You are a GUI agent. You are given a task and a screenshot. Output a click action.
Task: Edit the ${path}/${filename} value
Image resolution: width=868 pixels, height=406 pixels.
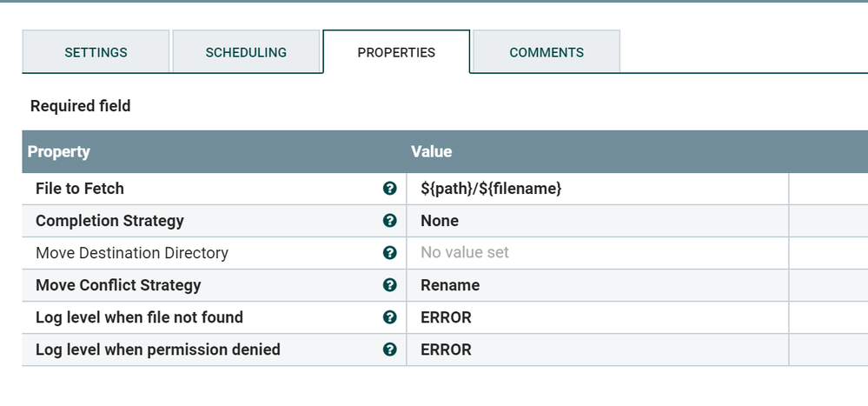491,189
